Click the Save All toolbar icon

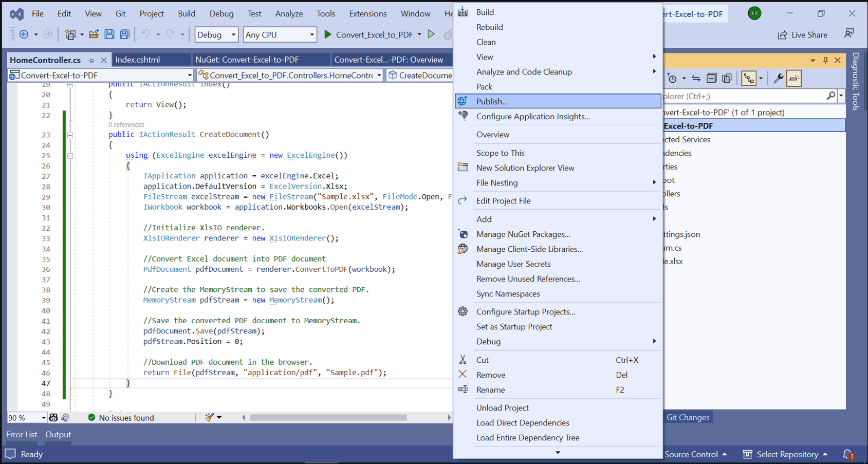124,34
